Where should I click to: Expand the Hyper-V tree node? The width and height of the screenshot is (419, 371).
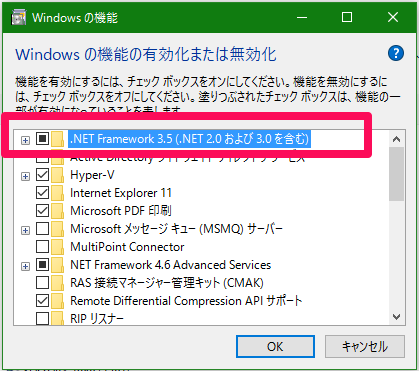click(x=25, y=176)
